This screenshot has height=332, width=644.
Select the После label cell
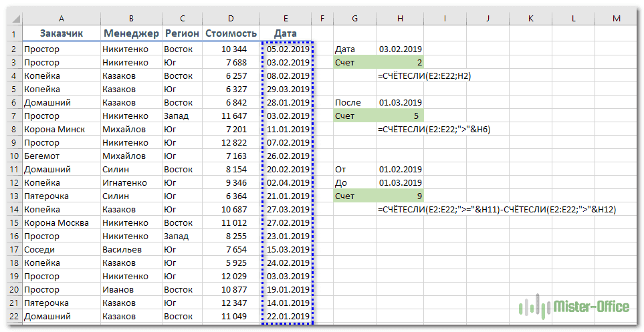click(354, 102)
